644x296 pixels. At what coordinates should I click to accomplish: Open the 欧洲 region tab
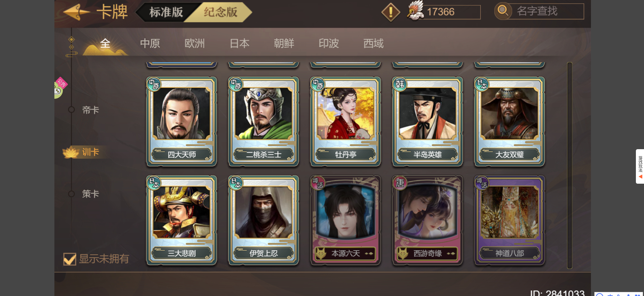pos(195,43)
